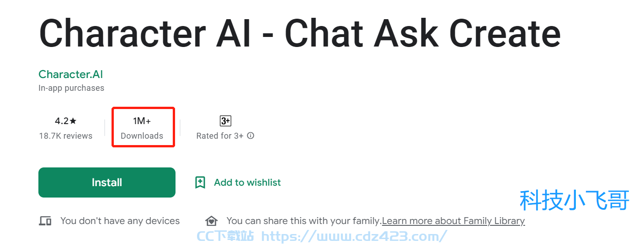The image size is (644, 250).
Task: Open the Character.AI developer link
Action: point(71,74)
